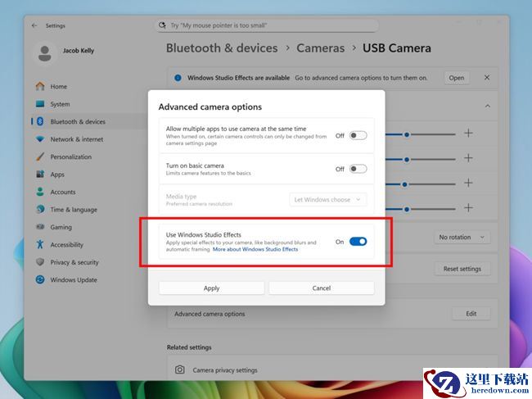The image size is (532, 399).
Task: Open More about Windows Studio Effects link
Action: click(x=255, y=249)
